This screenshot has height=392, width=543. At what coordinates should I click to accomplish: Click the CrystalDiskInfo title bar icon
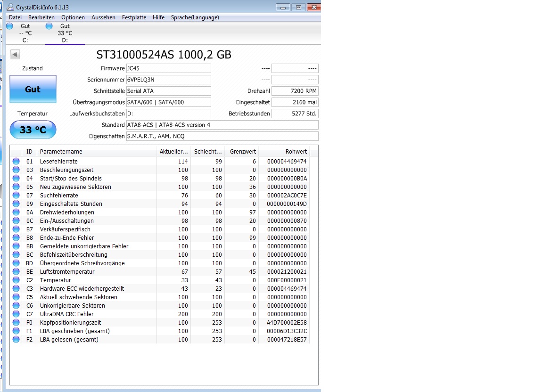10,7
